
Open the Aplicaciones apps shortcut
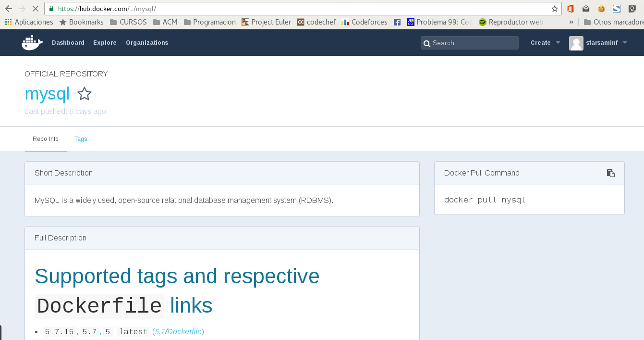tap(29, 22)
